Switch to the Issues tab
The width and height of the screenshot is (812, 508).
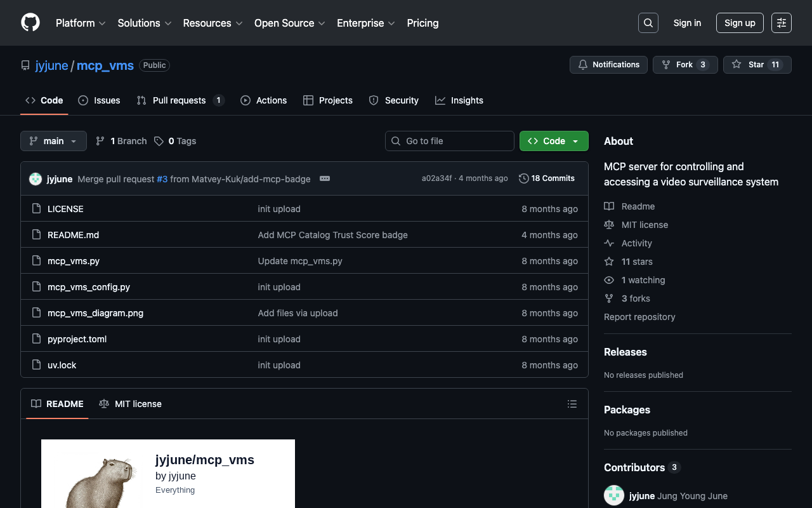(x=100, y=100)
